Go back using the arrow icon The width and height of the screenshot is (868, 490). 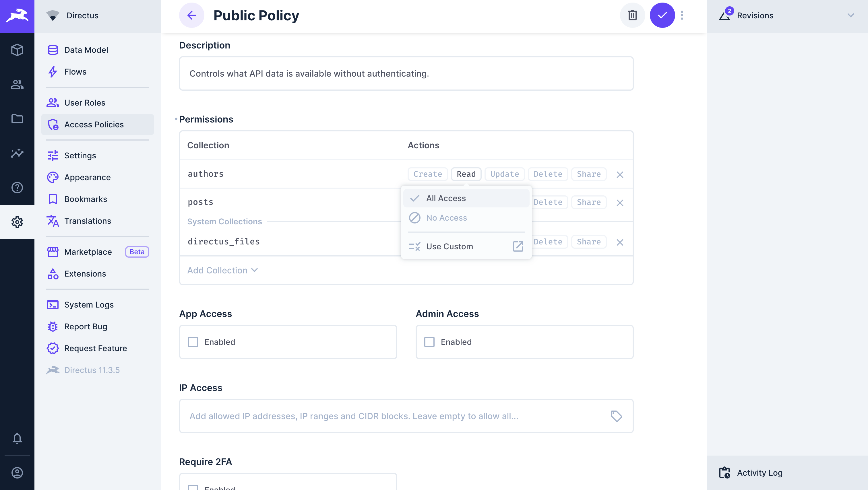(191, 15)
